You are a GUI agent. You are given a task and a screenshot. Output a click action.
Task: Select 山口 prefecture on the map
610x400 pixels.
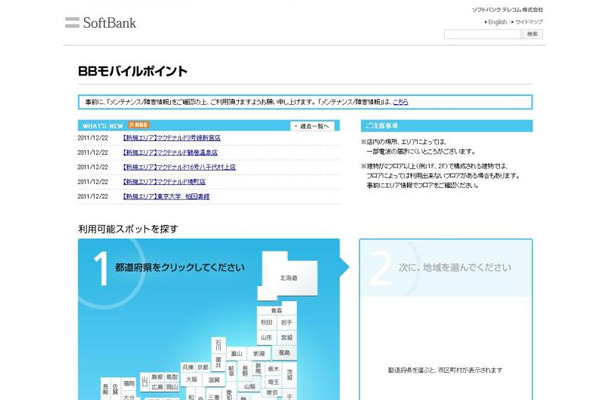pyautogui.click(x=145, y=382)
